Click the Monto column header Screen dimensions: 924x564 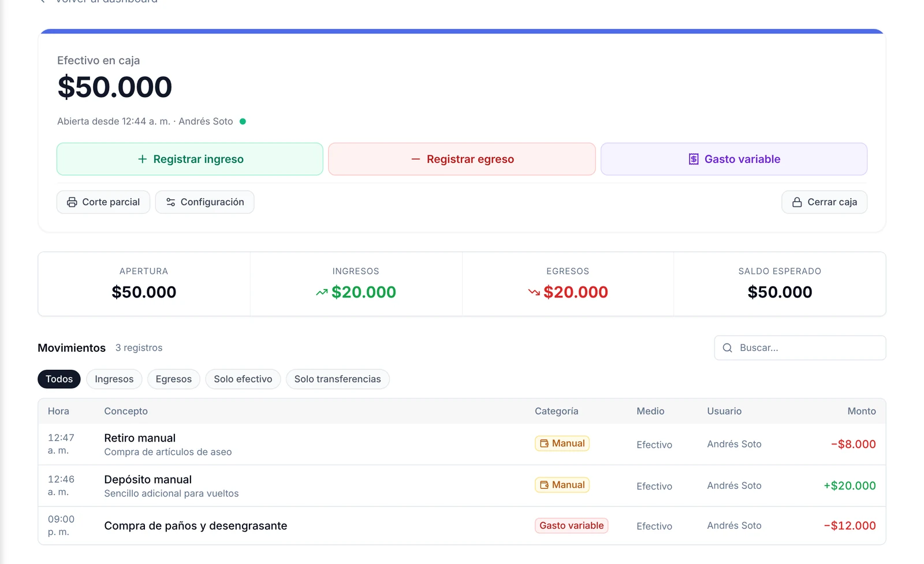(862, 411)
